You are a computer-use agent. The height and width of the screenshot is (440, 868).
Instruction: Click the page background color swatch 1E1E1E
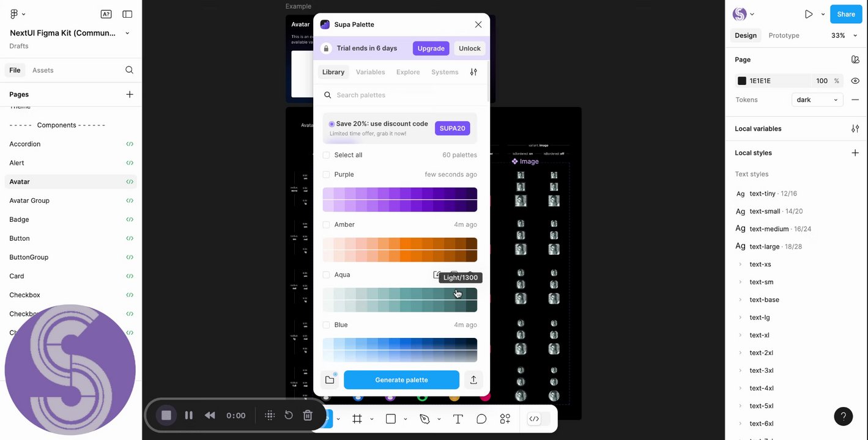click(x=742, y=81)
